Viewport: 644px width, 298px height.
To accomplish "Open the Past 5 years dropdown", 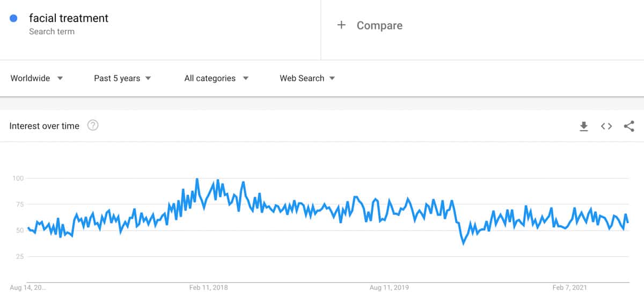I will 122,78.
